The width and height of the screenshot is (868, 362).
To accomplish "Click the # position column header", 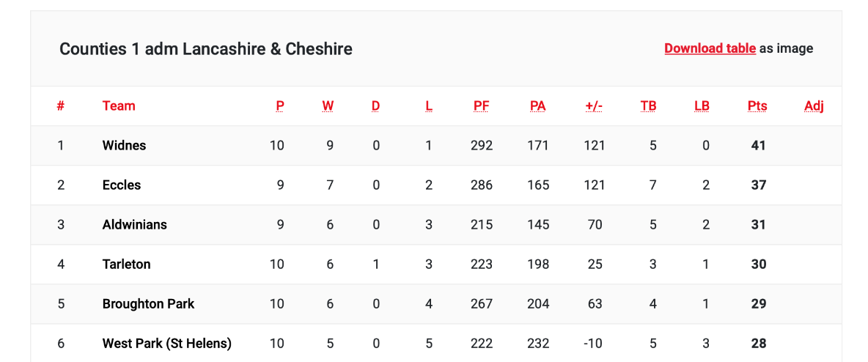I will [61, 106].
